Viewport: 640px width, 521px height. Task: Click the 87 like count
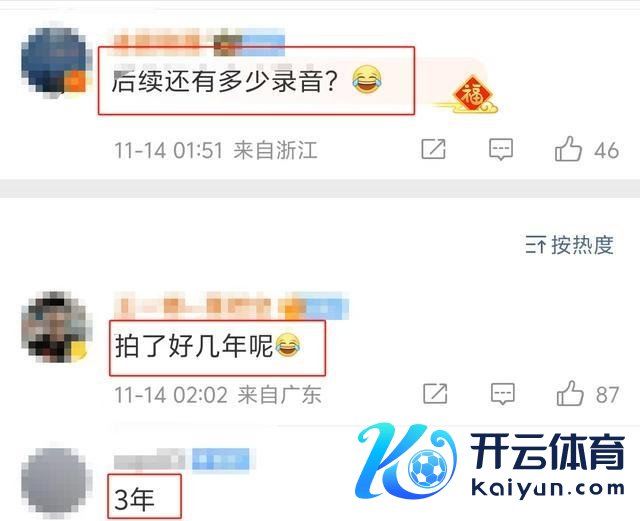pos(607,395)
